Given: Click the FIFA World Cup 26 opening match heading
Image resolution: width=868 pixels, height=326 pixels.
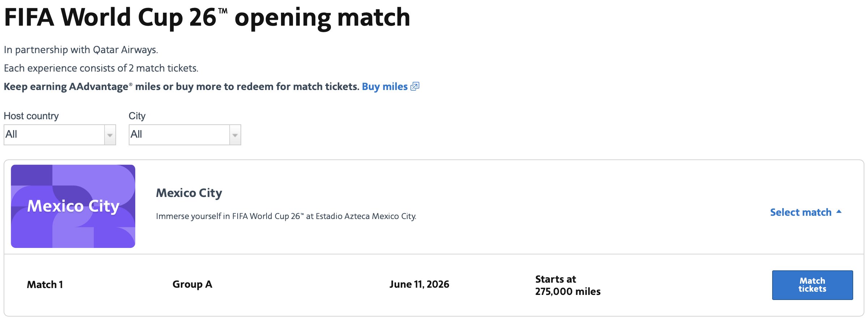Looking at the screenshot, I should point(207,17).
